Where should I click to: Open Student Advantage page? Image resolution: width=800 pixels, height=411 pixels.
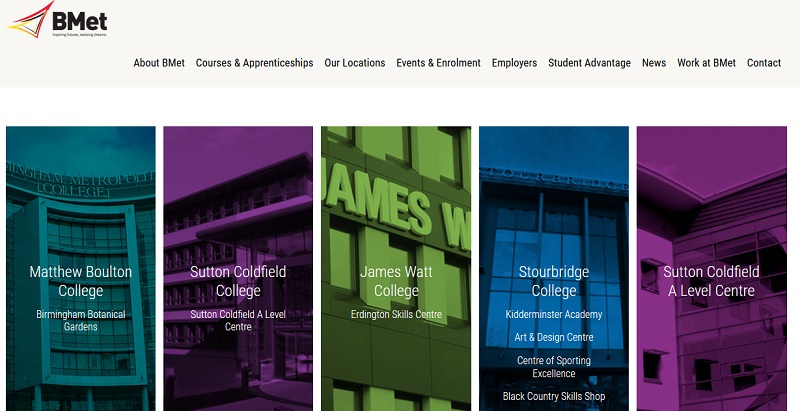coord(589,63)
